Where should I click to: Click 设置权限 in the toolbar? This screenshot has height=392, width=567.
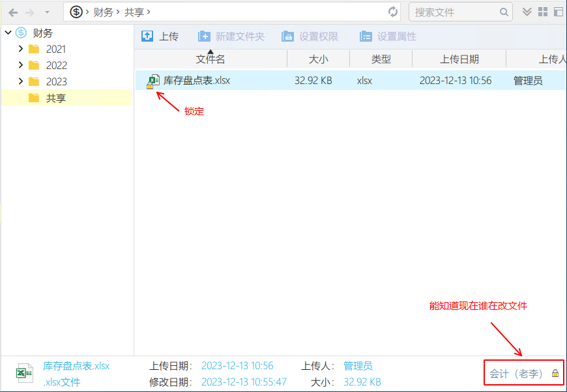pyautogui.click(x=310, y=36)
